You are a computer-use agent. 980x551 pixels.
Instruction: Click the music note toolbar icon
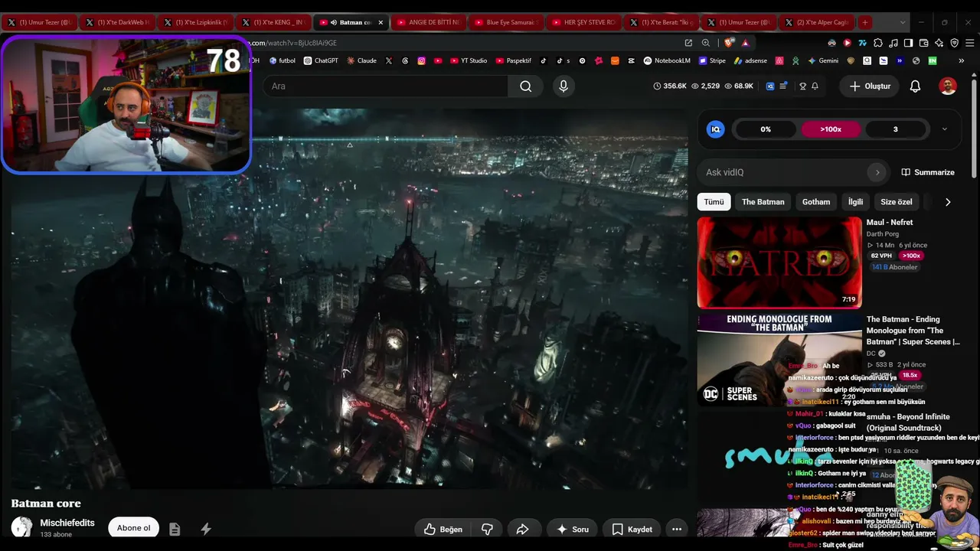(893, 43)
